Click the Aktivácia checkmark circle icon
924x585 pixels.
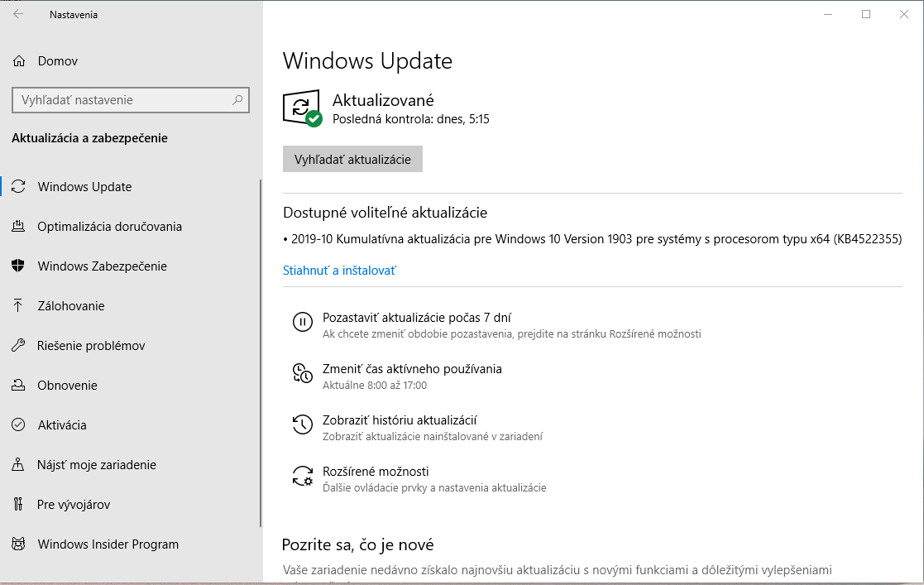click(18, 424)
